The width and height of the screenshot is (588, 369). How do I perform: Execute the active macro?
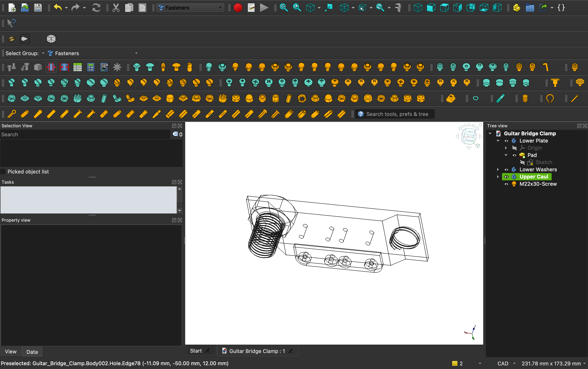click(x=264, y=8)
